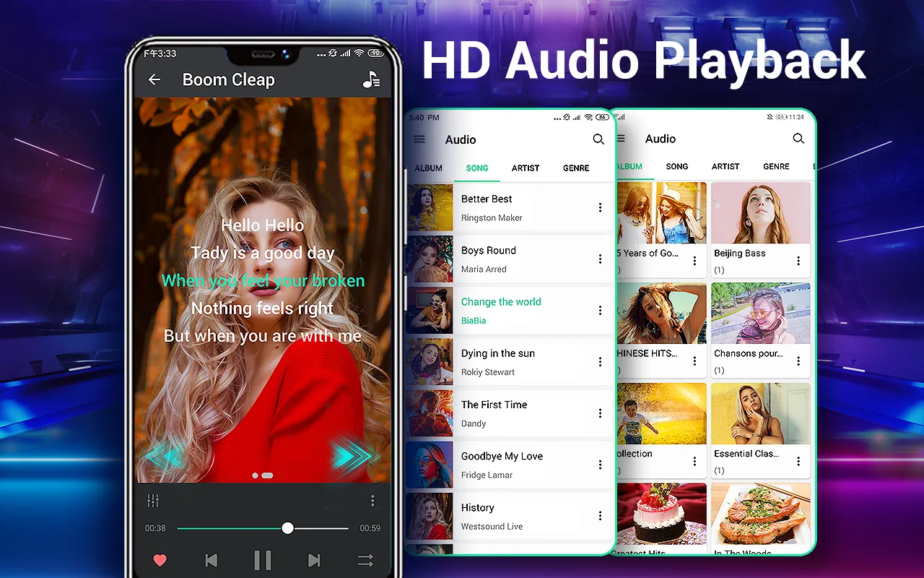The width and height of the screenshot is (924, 578).
Task: Pause the playing track
Action: (262, 560)
